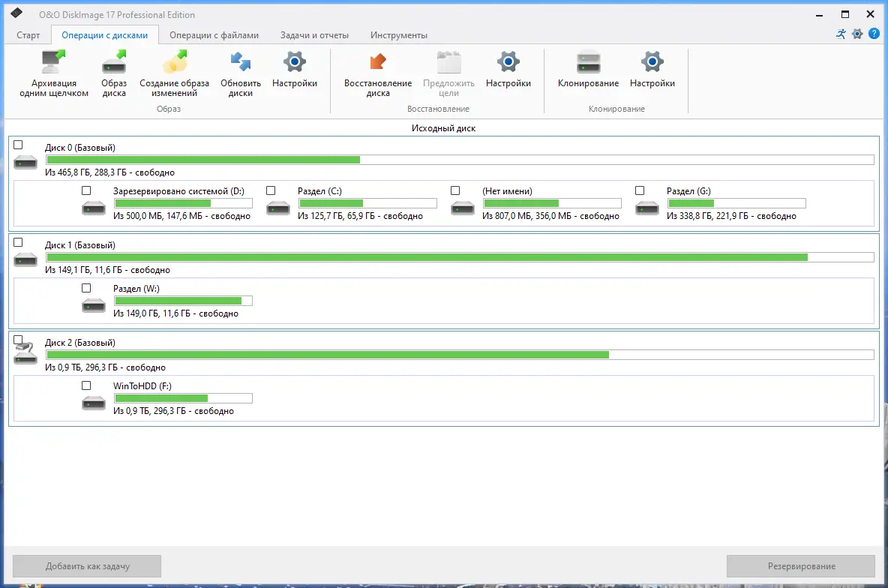The width and height of the screenshot is (888, 588).
Task: Click the text 'Из 149,1 ГБ, 11,6 ГБ - свободно'
Action: [107, 270]
